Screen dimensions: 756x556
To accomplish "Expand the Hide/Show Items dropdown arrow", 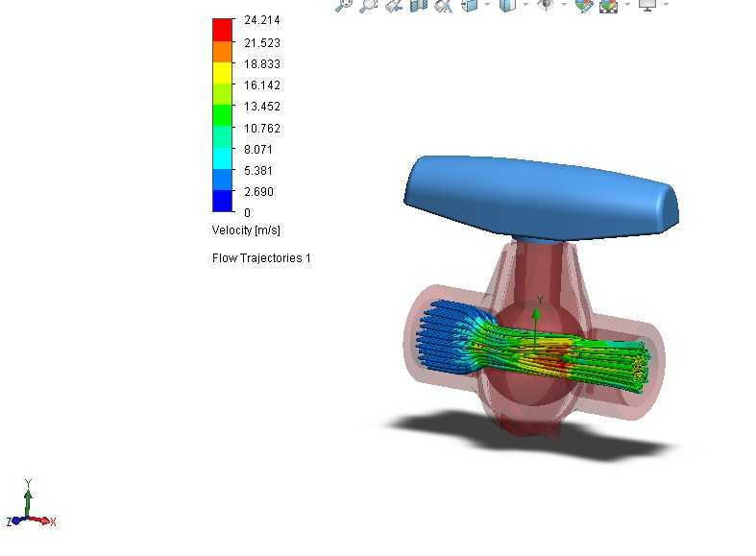I will 564,5.
